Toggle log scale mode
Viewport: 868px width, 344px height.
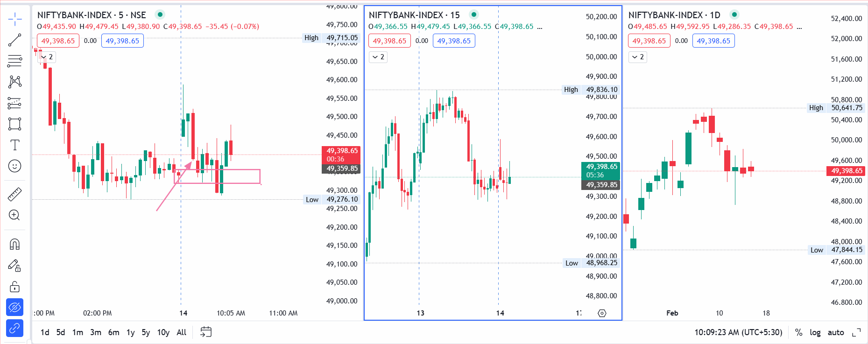click(815, 332)
